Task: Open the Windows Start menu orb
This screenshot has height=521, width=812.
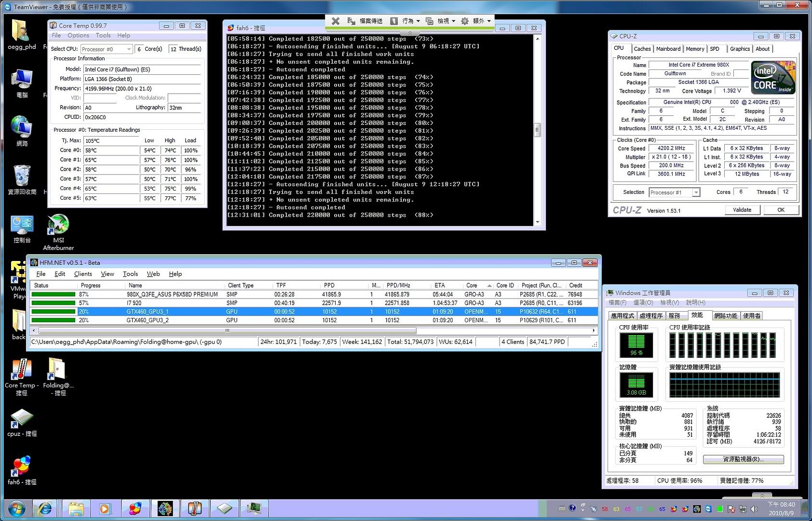Action: coord(16,509)
